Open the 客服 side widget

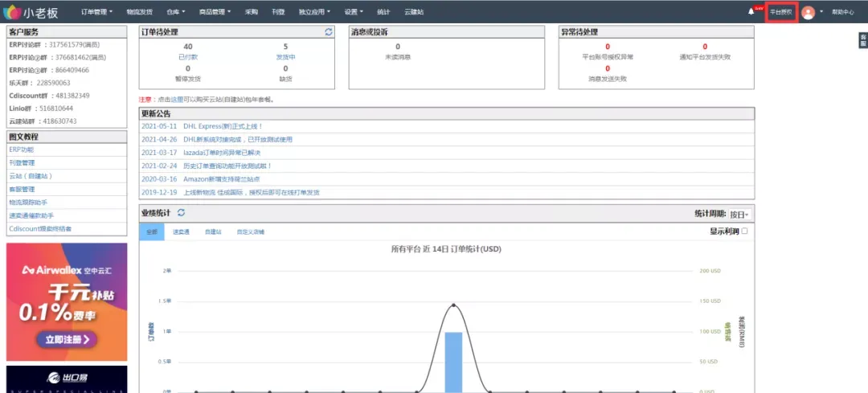(x=862, y=40)
